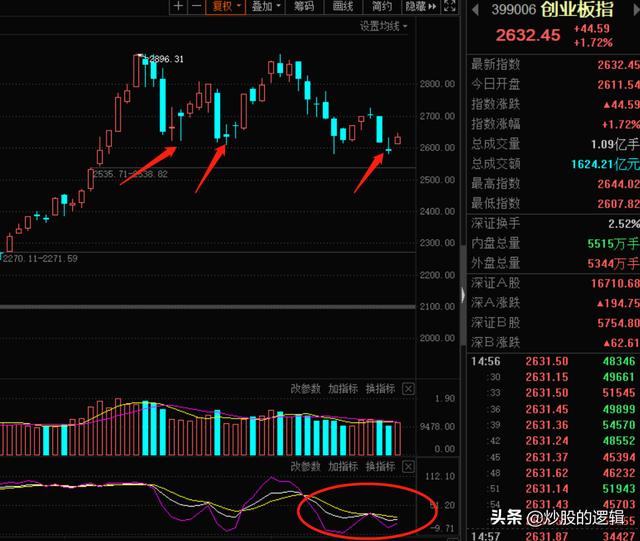The height and width of the screenshot is (541, 640).
Task: Open 设置均线 dropdown
Action: (x=384, y=26)
